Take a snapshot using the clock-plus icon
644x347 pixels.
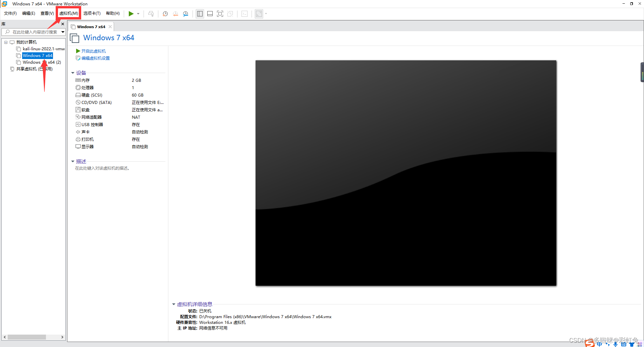click(x=165, y=14)
